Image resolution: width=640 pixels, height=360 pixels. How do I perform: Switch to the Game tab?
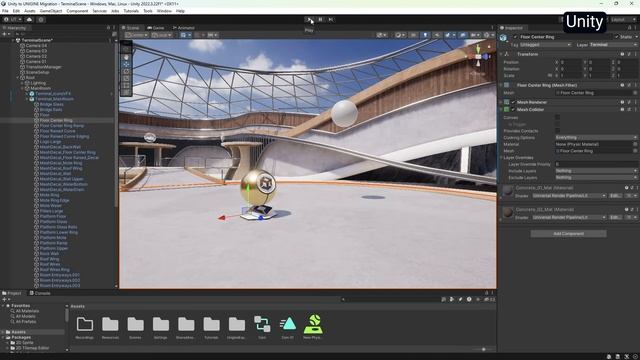click(156, 28)
